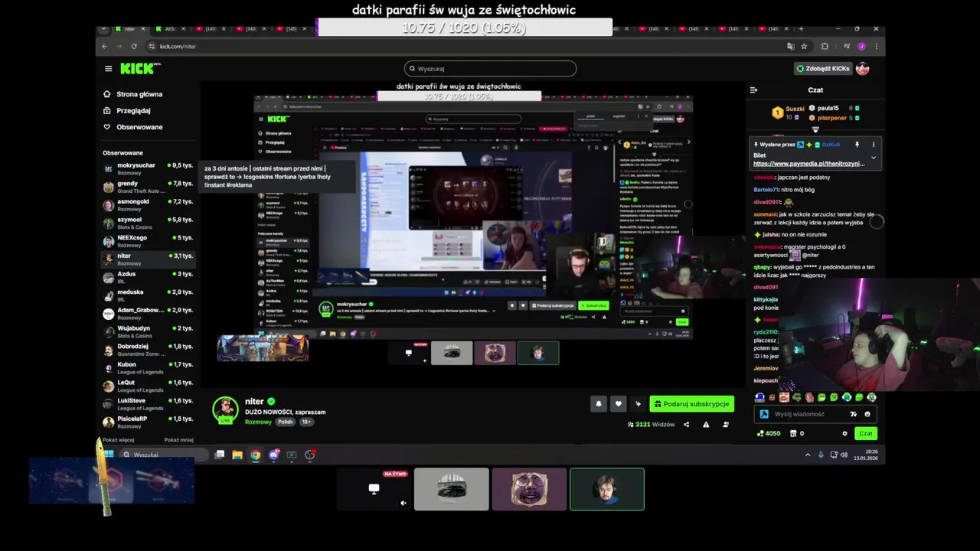Click the user avatar at top right
The image size is (980, 551).
coord(863,68)
